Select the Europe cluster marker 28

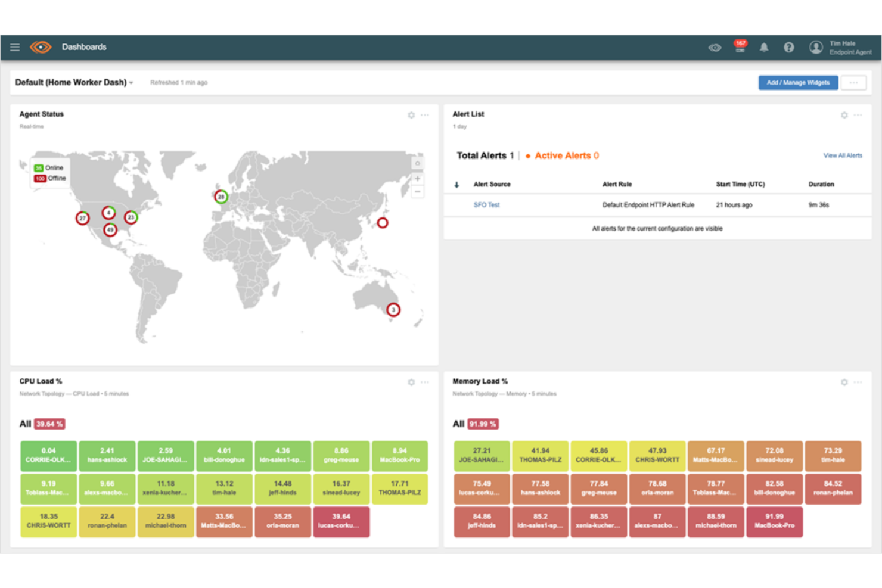[x=221, y=197]
